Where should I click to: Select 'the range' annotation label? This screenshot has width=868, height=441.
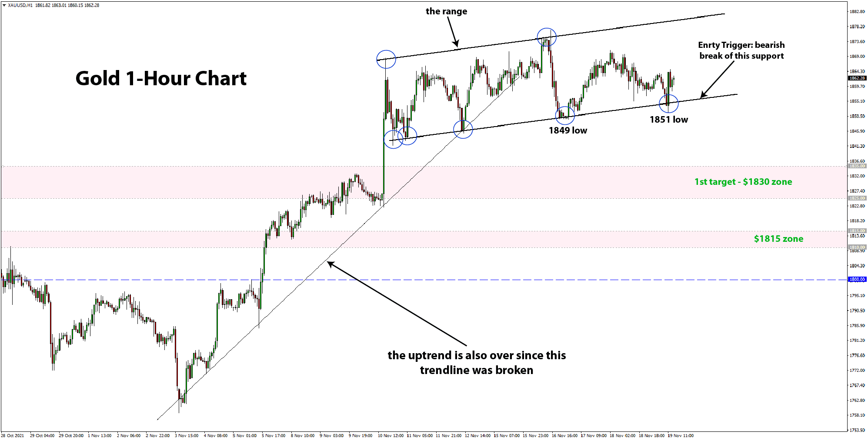tap(446, 11)
